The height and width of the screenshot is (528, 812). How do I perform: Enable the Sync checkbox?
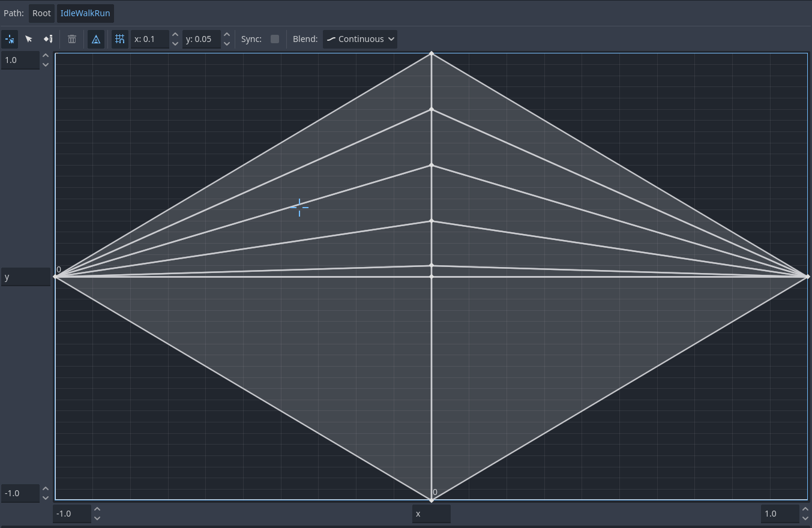pyautogui.click(x=275, y=39)
